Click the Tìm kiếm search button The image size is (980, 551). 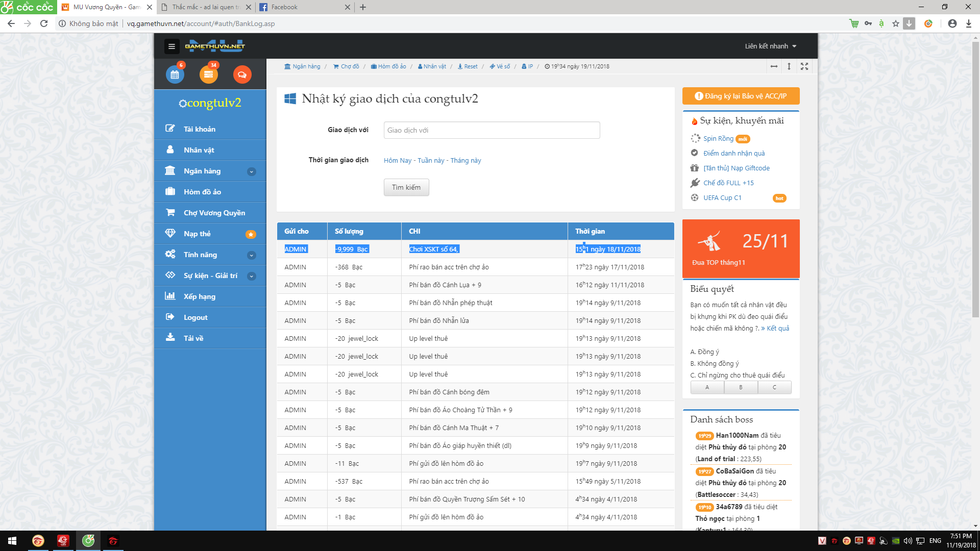click(406, 187)
